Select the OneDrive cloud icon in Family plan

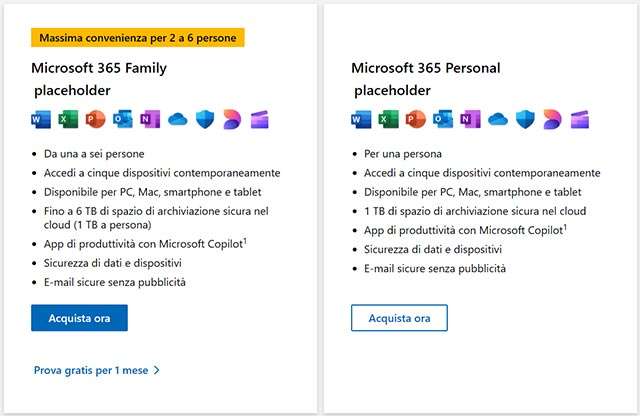[x=179, y=120]
